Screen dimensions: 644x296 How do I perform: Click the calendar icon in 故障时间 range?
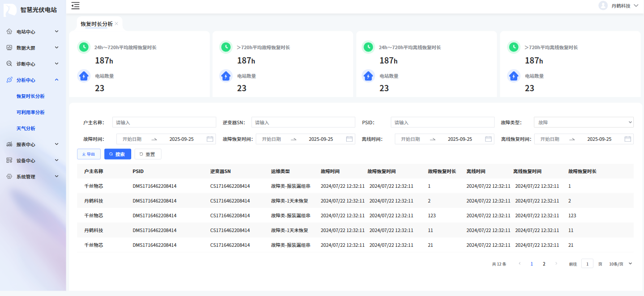(x=210, y=139)
